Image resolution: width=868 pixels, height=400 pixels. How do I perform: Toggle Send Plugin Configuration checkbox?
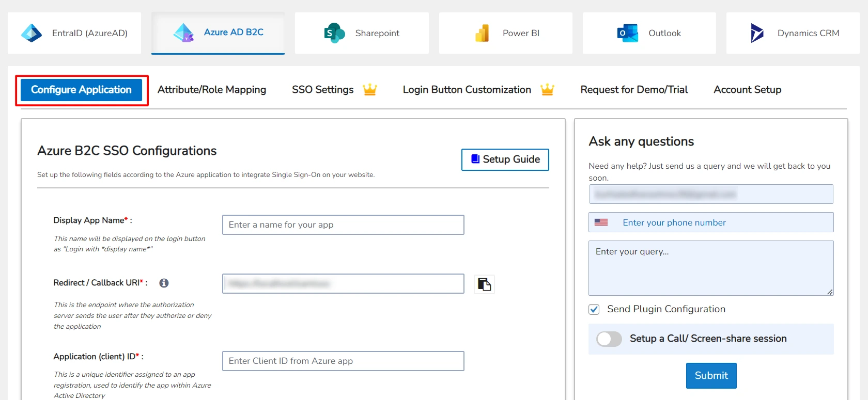[x=594, y=309]
